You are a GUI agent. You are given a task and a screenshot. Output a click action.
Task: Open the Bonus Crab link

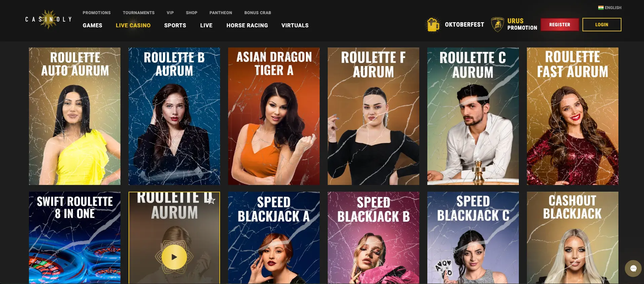click(257, 13)
